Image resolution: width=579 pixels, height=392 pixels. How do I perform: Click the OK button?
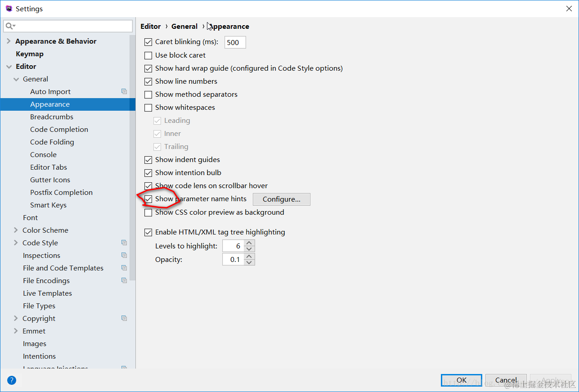coord(462,380)
